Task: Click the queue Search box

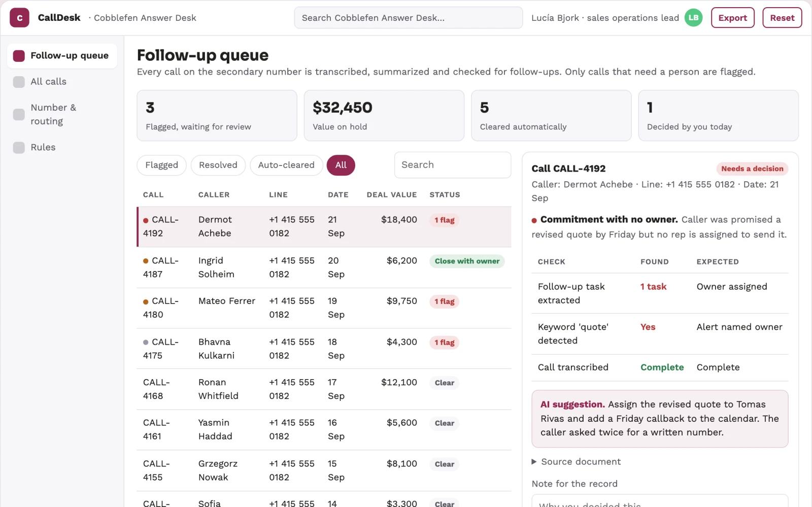Action: coord(453,165)
